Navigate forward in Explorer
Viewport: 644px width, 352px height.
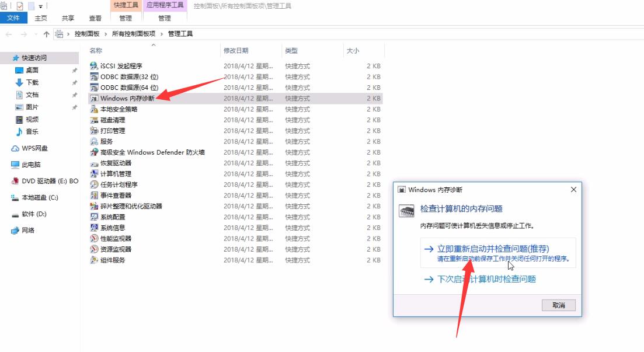24,34
